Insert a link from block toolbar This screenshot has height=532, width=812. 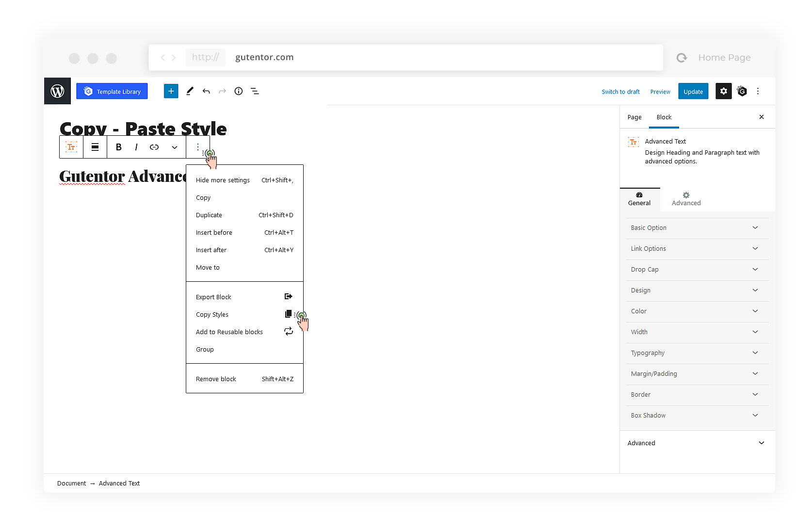tap(154, 147)
